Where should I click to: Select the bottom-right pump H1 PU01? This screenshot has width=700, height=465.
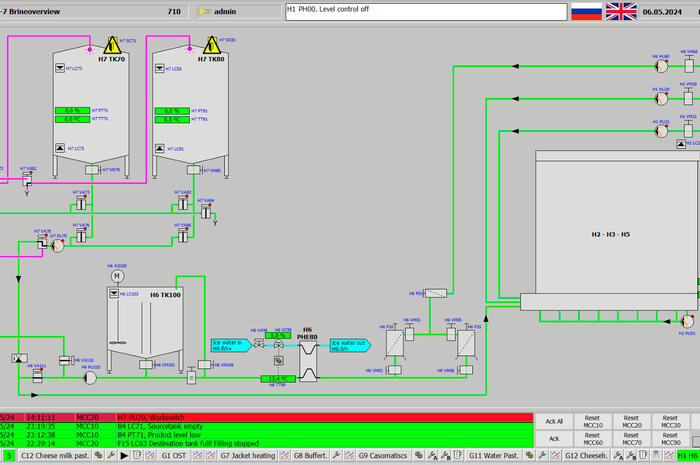tap(688, 321)
